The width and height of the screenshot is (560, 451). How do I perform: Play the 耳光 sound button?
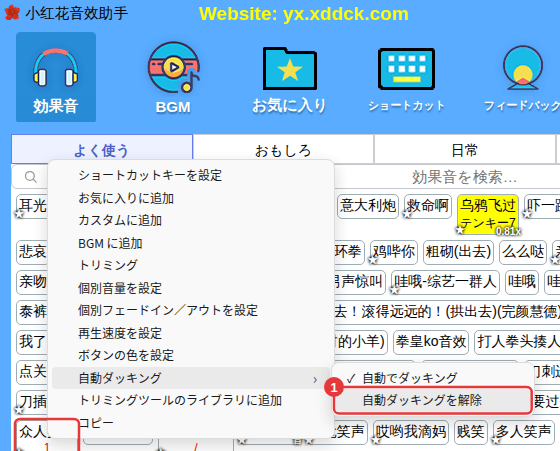[x=32, y=206]
